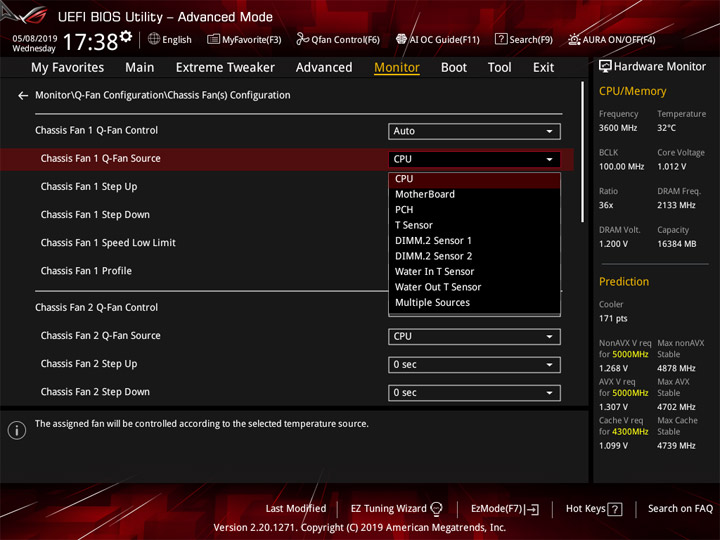
Task: Switch to Extreme Tweaker tab
Action: click(x=225, y=68)
